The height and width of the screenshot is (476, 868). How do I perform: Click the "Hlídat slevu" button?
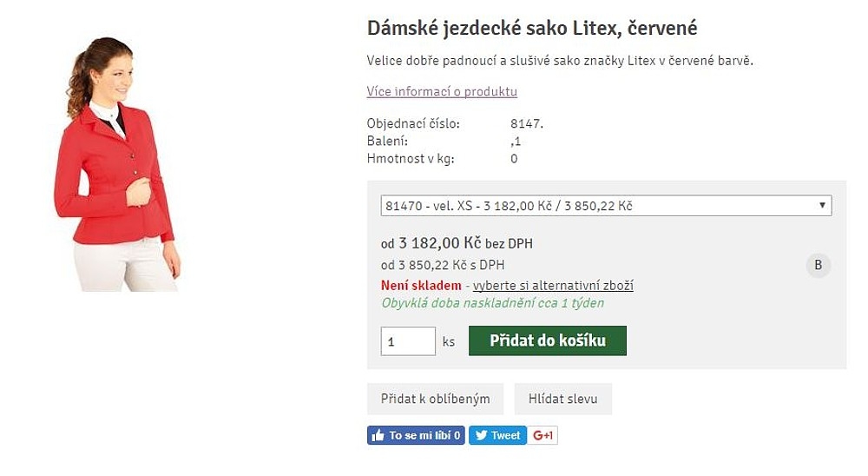click(562, 400)
